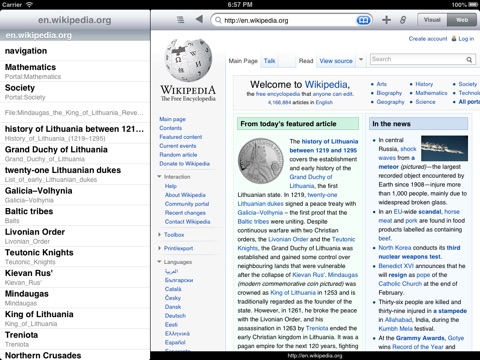Select Grand Duchy of Lithuania row
This screenshot has width=480, height=360.
pyautogui.click(x=75, y=154)
